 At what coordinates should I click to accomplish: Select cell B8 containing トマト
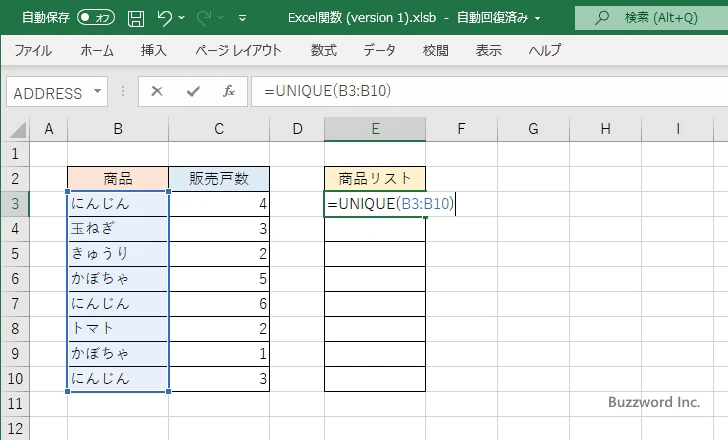pos(118,328)
